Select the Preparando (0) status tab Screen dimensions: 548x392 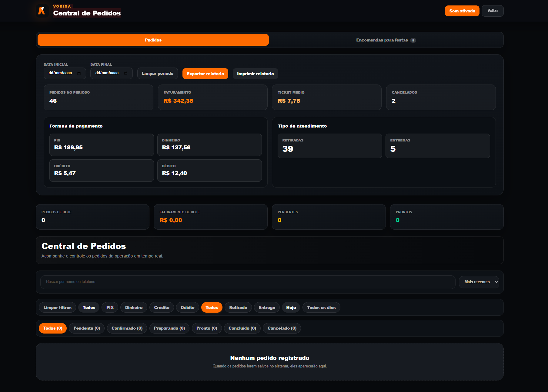pyautogui.click(x=169, y=328)
